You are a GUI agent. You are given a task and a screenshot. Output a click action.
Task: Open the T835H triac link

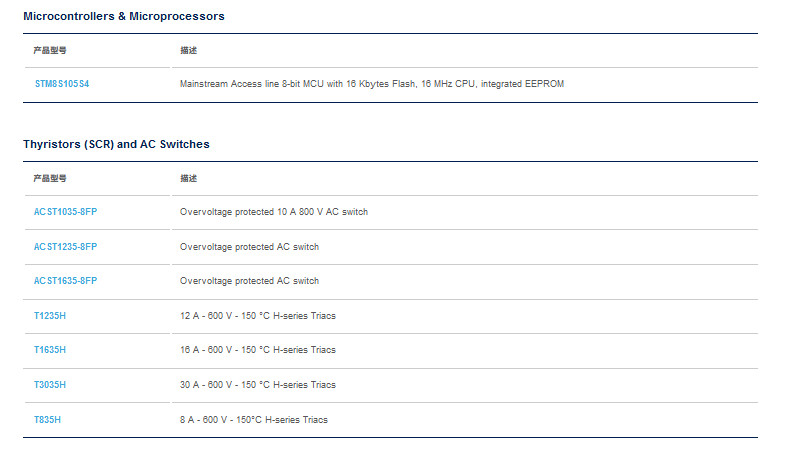pos(47,420)
